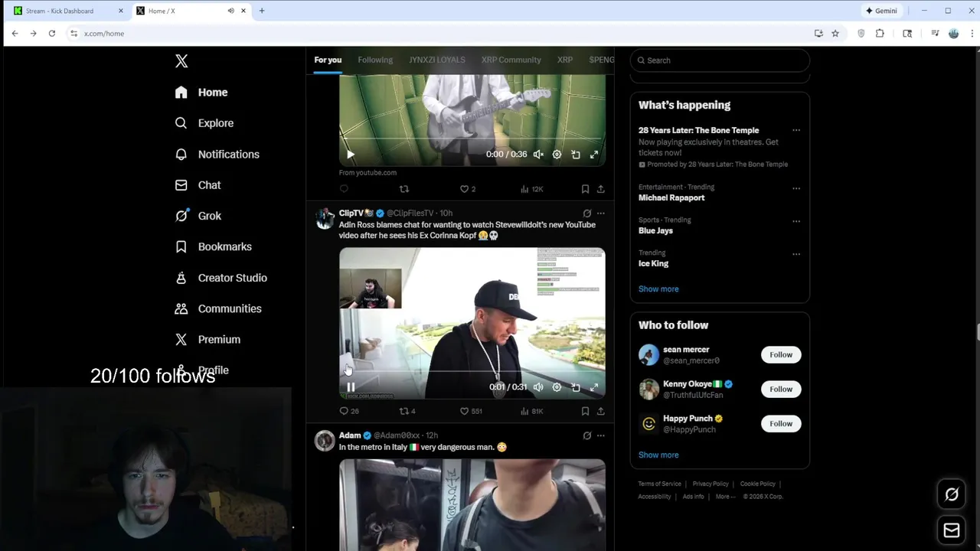Seek on the guitar video progress bar

coord(472,139)
